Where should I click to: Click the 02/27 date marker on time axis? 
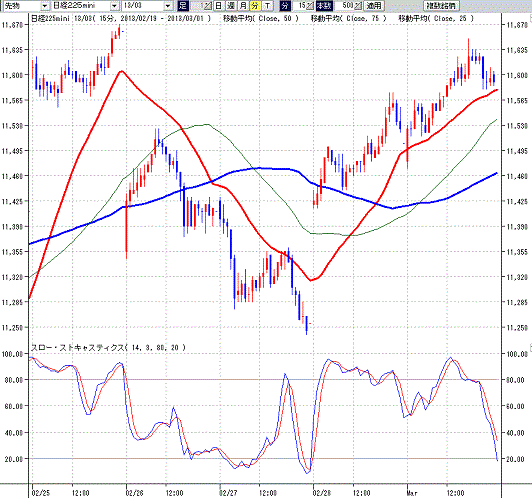[228, 493]
